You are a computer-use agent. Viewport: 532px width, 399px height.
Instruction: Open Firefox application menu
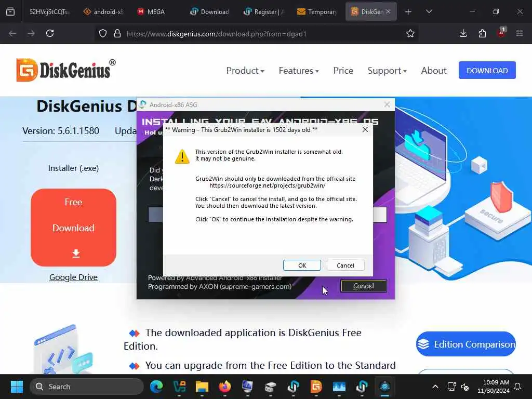pyautogui.click(x=520, y=33)
